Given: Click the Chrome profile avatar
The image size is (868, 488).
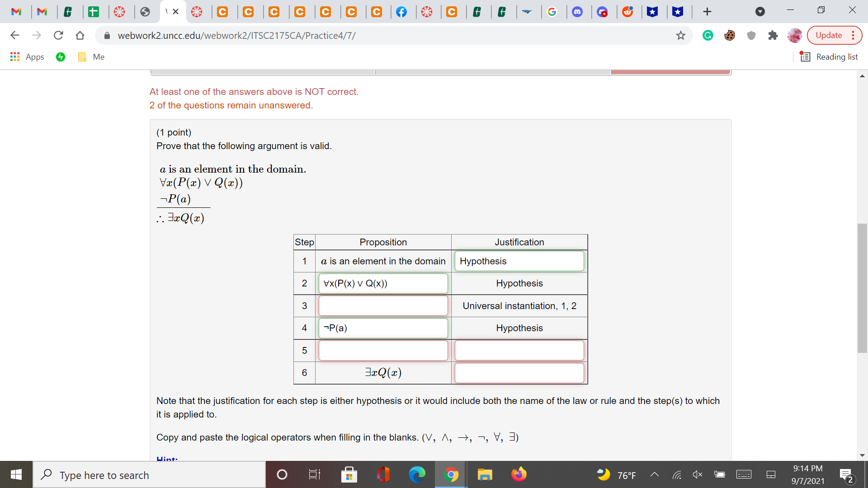Looking at the screenshot, I should [x=795, y=35].
